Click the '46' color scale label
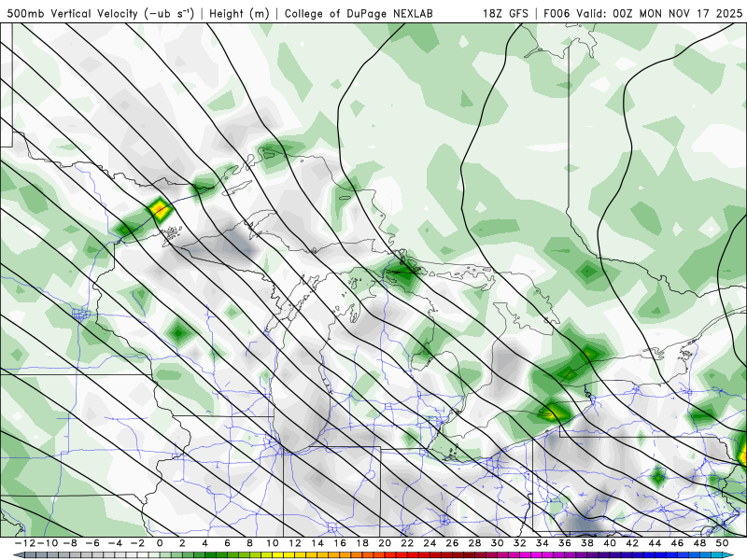The height and width of the screenshot is (560, 747). click(678, 543)
